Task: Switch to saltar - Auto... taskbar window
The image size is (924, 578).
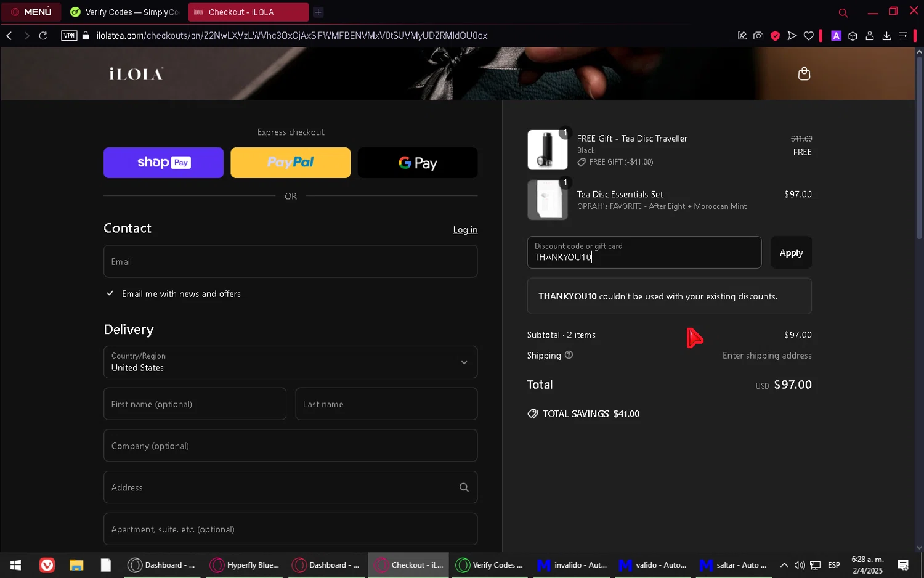Action: point(734,565)
